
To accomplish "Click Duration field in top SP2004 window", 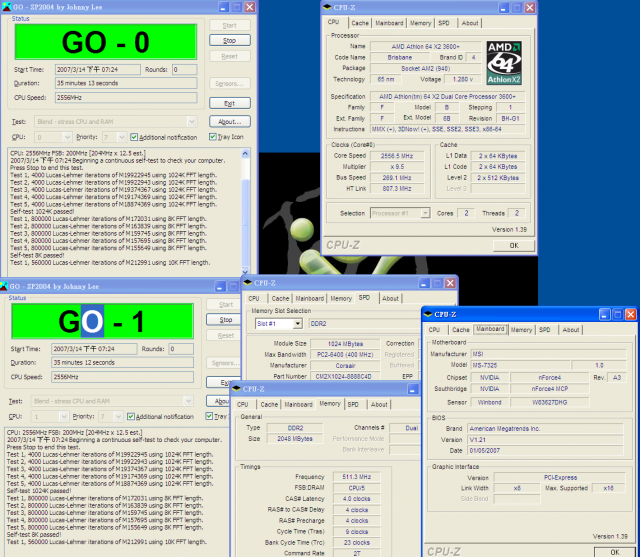I will point(126,83).
